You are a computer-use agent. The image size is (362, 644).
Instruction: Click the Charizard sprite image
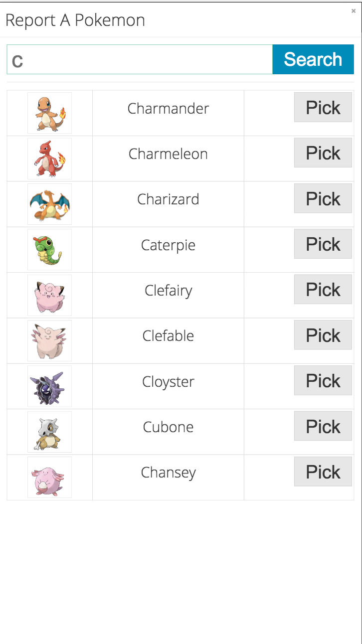pyautogui.click(x=49, y=204)
